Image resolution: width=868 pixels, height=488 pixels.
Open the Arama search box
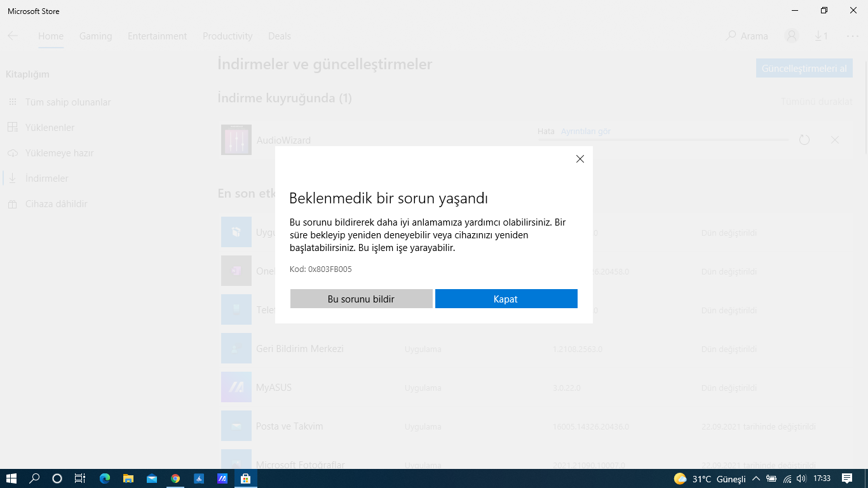[x=747, y=36]
